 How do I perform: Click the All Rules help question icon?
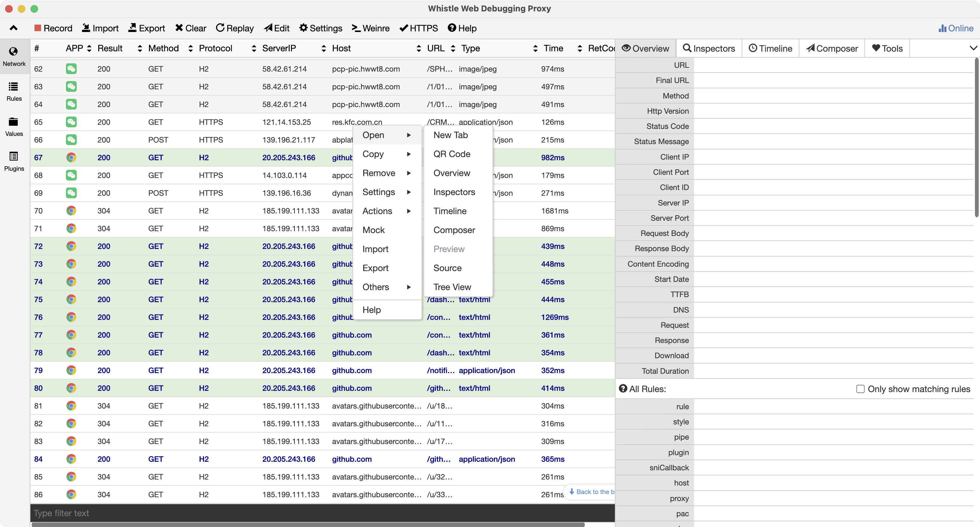pos(623,388)
